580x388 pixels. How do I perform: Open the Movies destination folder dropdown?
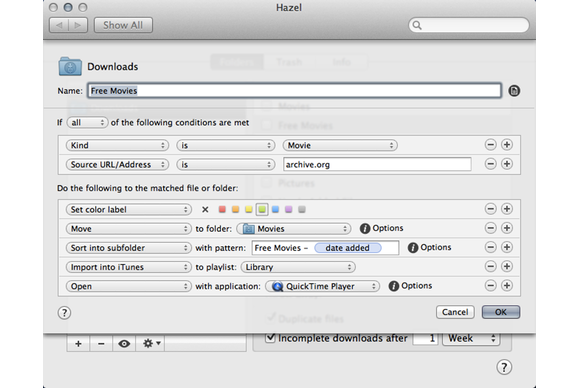293,229
